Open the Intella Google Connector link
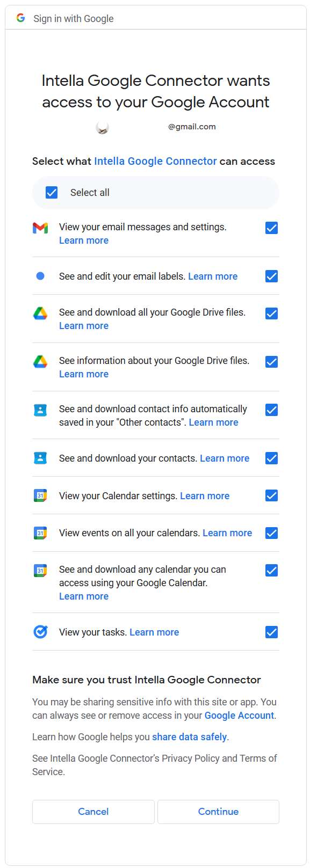The height and width of the screenshot is (868, 310). [x=155, y=161]
